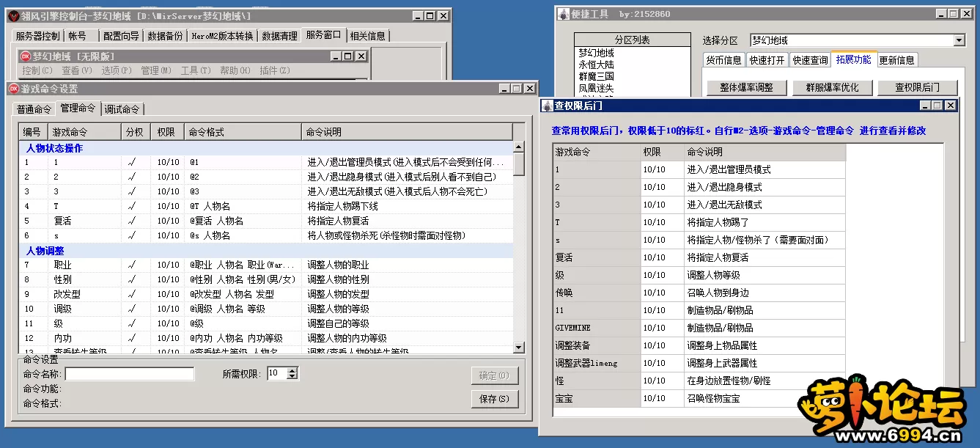Viewport: 980px width, 448px height.
Task: Open the 工具(T) menu in 梦幻地域 window
Action: coord(196,70)
